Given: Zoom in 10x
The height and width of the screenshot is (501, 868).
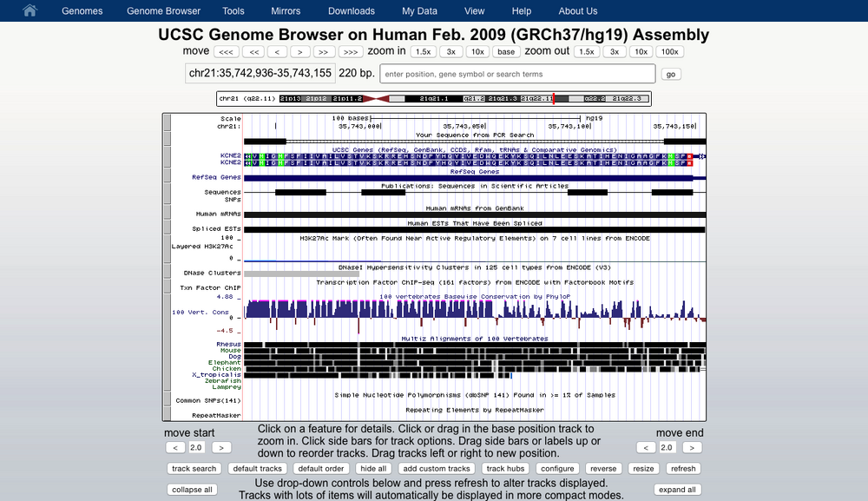Looking at the screenshot, I should (x=477, y=52).
